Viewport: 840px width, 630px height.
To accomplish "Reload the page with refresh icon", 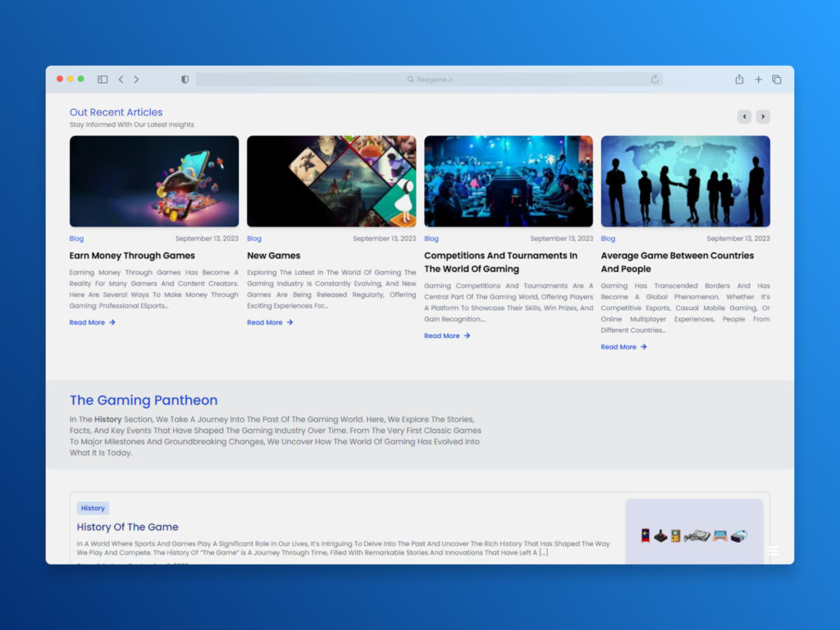I will [x=655, y=80].
